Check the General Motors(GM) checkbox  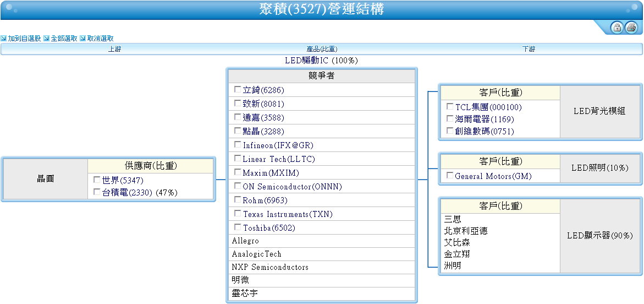coord(450,175)
